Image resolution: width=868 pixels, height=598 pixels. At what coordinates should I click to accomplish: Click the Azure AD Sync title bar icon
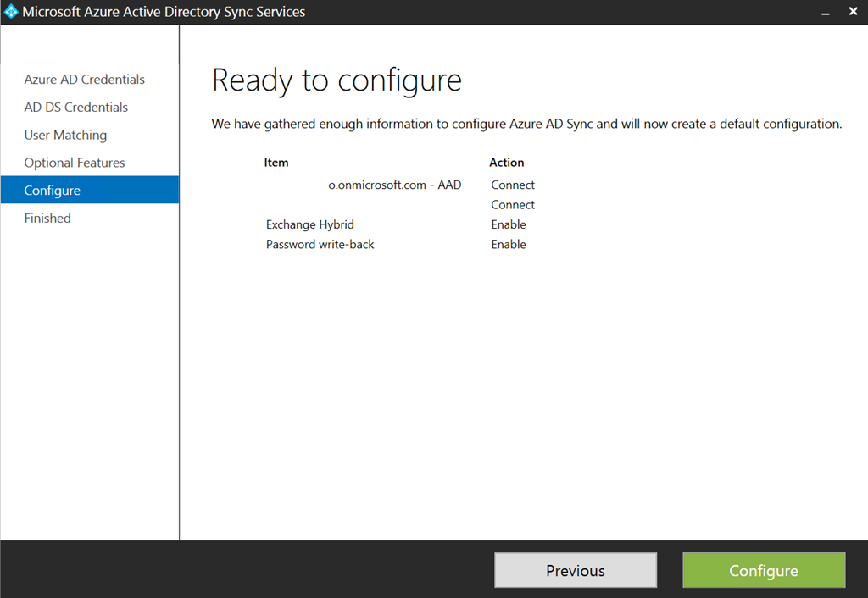tap(11, 12)
